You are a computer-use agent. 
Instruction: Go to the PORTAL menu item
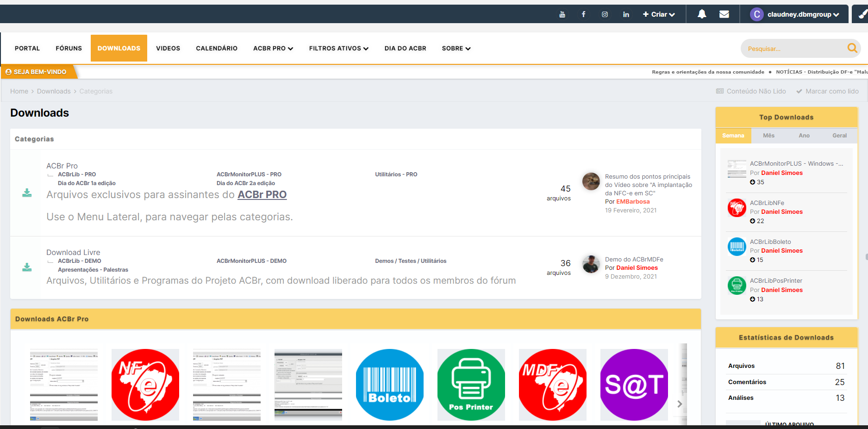click(27, 48)
